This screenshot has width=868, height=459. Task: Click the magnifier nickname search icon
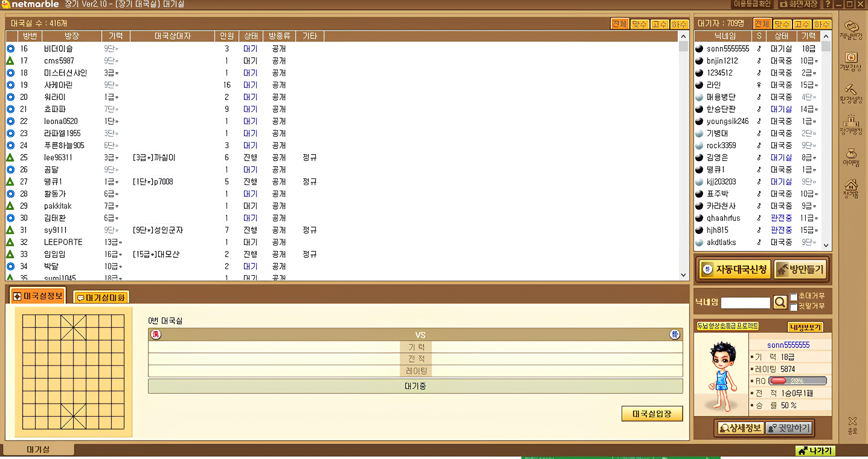tap(780, 302)
